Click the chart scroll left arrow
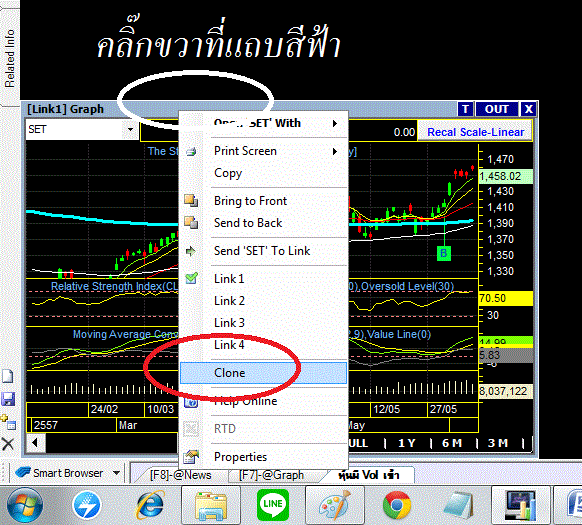The image size is (582, 525). 36,443
